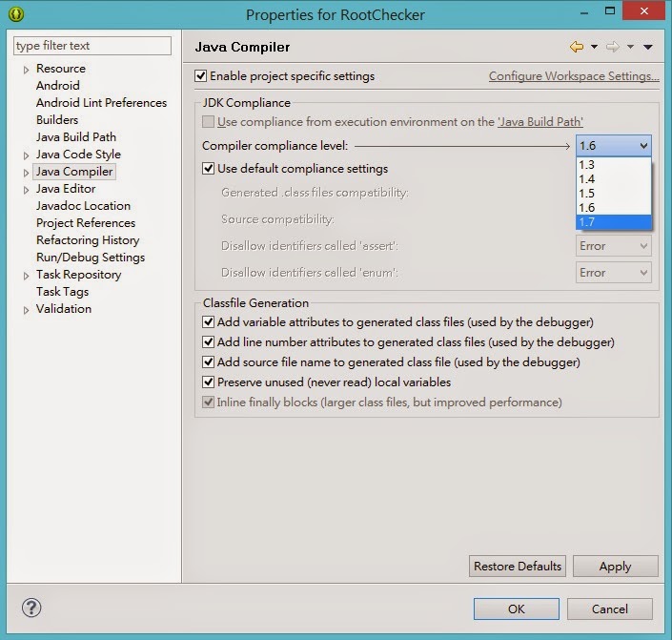The image size is (672, 640).
Task: Expand the Task Repository node
Action: coord(26,276)
